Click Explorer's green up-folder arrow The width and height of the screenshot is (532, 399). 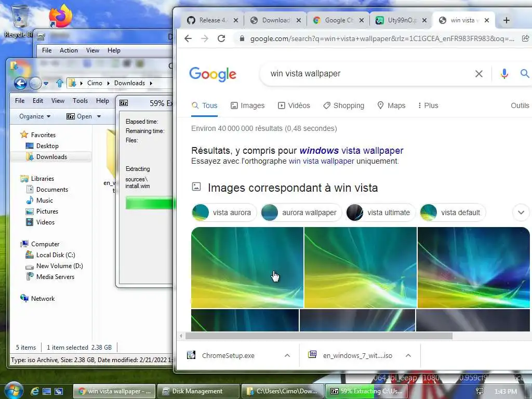pos(60,83)
